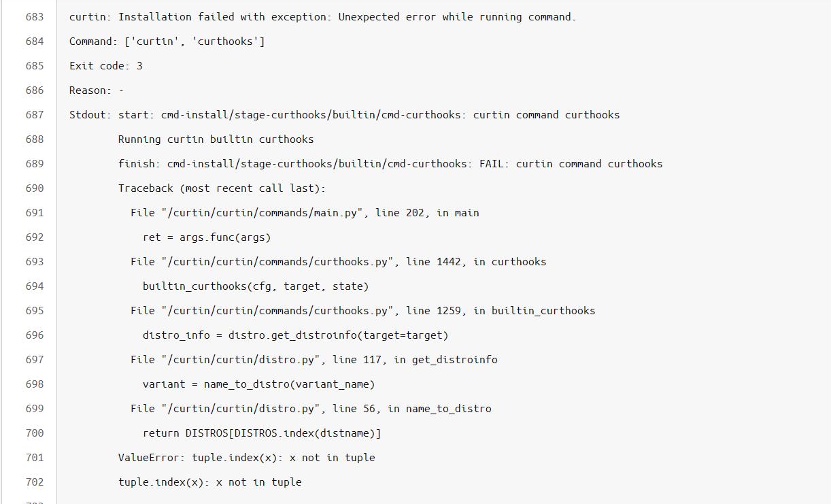The image size is (831, 504).
Task: Click the curthooks.py line 1259 traceback entry
Action: pos(362,311)
